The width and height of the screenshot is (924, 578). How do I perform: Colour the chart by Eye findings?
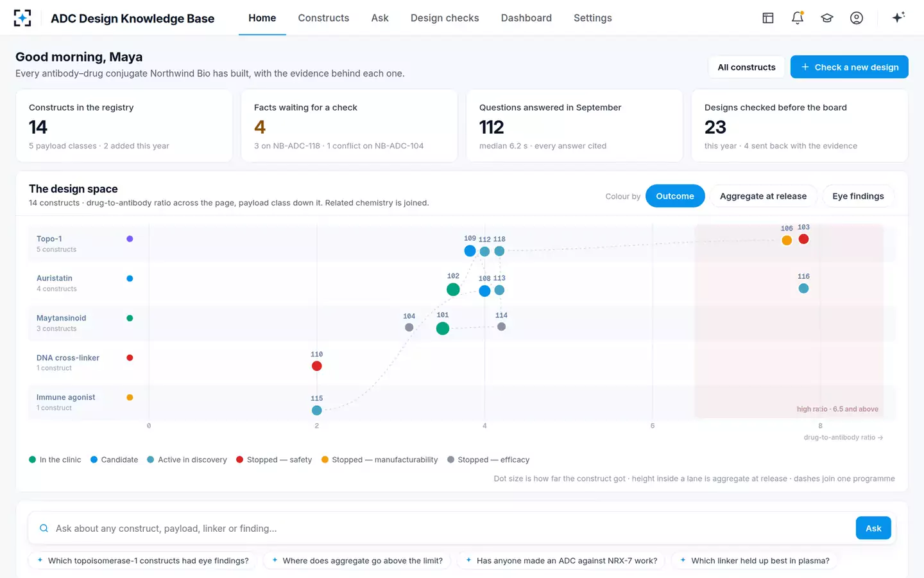point(858,196)
